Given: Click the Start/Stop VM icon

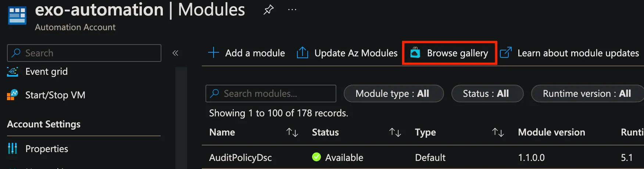Looking at the screenshot, I should point(12,95).
